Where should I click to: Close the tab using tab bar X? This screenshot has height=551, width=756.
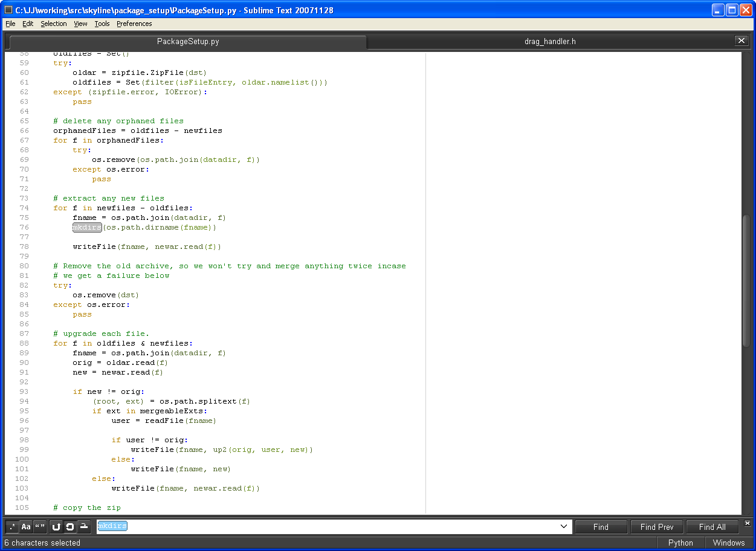[741, 40]
